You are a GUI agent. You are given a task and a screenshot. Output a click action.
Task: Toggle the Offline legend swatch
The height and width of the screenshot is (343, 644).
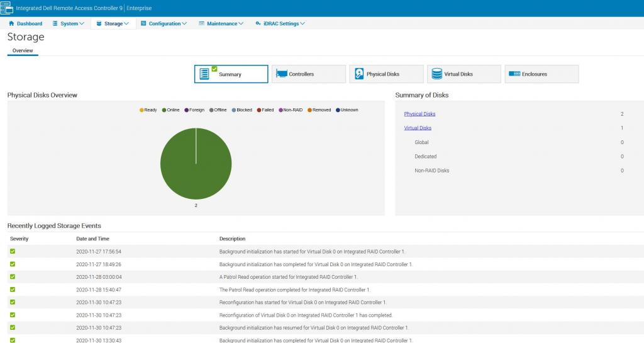point(211,110)
